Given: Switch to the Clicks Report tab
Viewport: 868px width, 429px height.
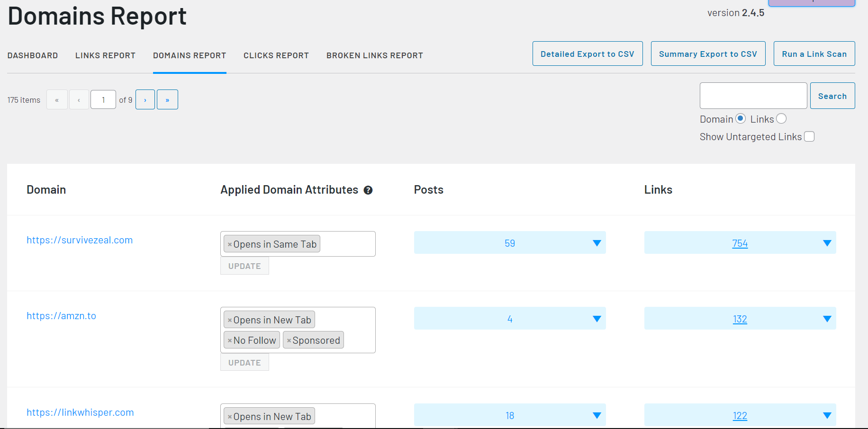Looking at the screenshot, I should tap(276, 55).
